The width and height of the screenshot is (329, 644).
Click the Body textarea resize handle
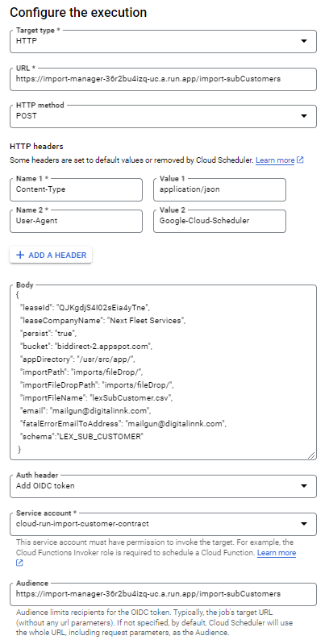(x=311, y=455)
